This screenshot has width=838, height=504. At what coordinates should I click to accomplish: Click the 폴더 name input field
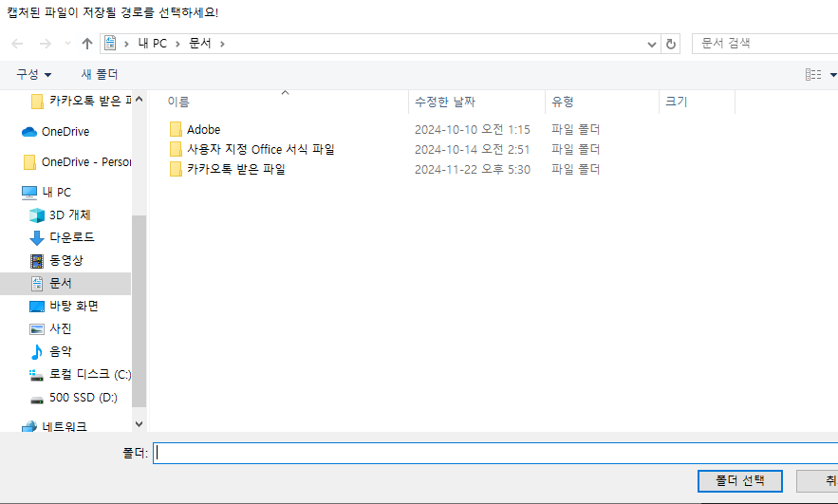495,454
